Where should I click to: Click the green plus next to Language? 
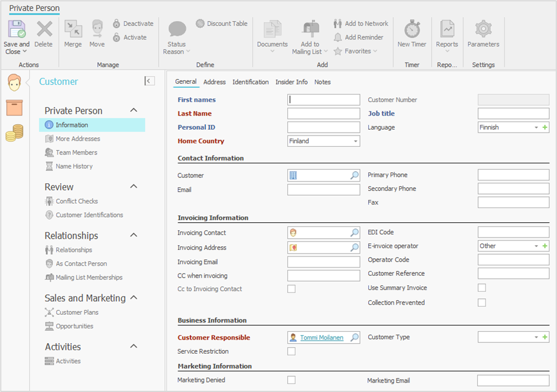[545, 127]
